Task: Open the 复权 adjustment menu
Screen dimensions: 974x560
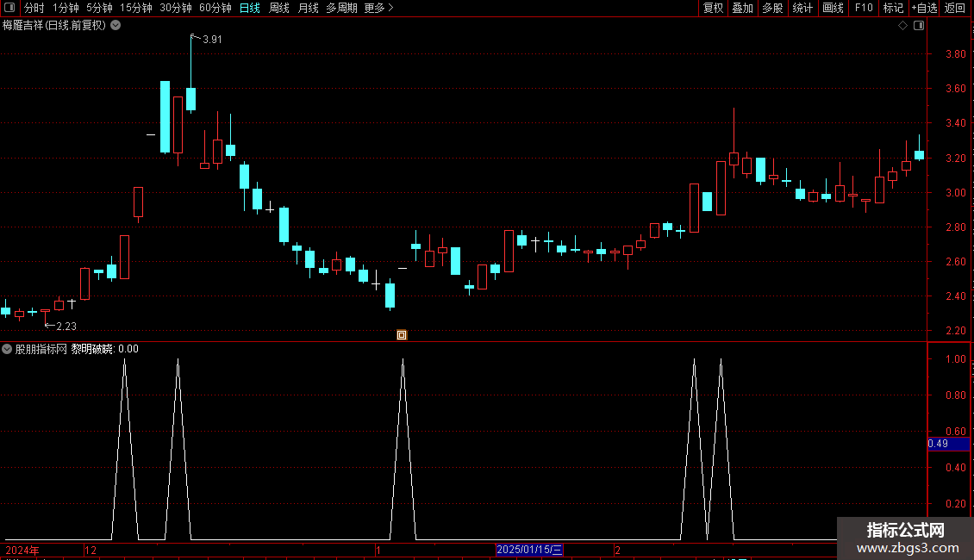Action: 713,8
